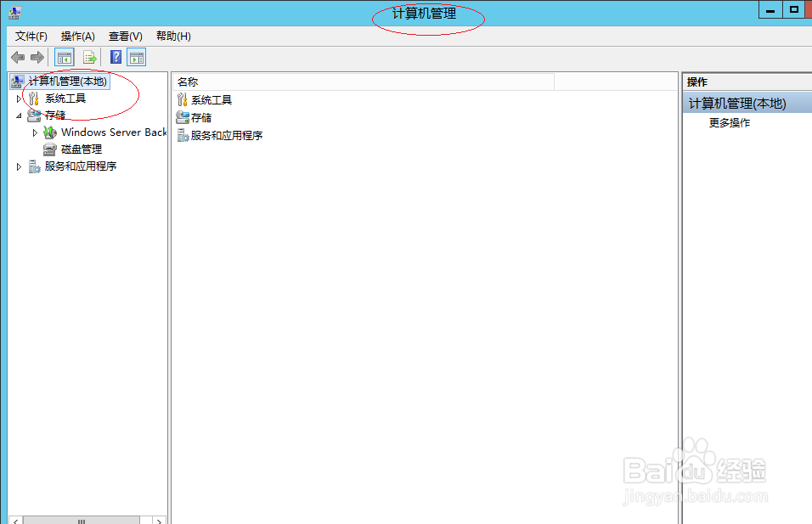The height and width of the screenshot is (524, 812).
Task: Expand the 系统工具 tree node
Action: pyautogui.click(x=19, y=98)
